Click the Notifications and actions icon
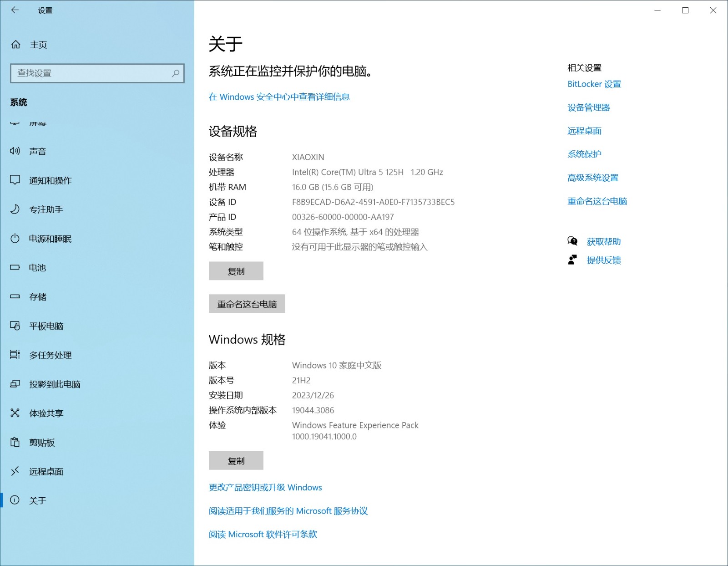Image resolution: width=728 pixels, height=566 pixels. click(x=15, y=180)
